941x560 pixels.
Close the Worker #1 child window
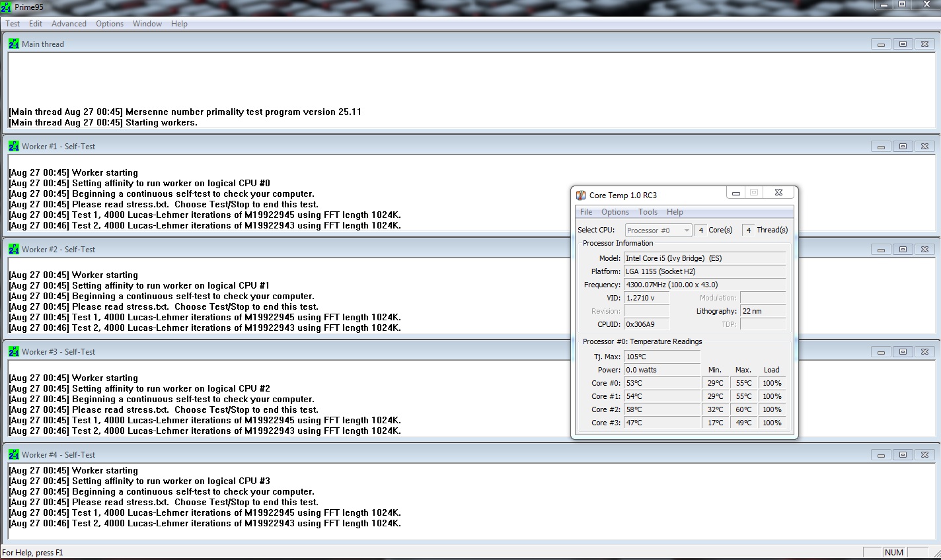(924, 147)
